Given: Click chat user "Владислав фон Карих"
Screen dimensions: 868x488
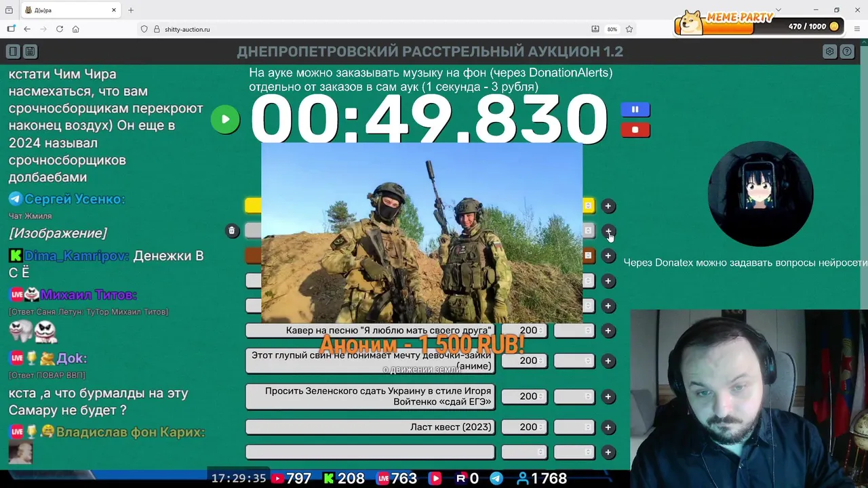Looking at the screenshot, I should (x=130, y=432).
